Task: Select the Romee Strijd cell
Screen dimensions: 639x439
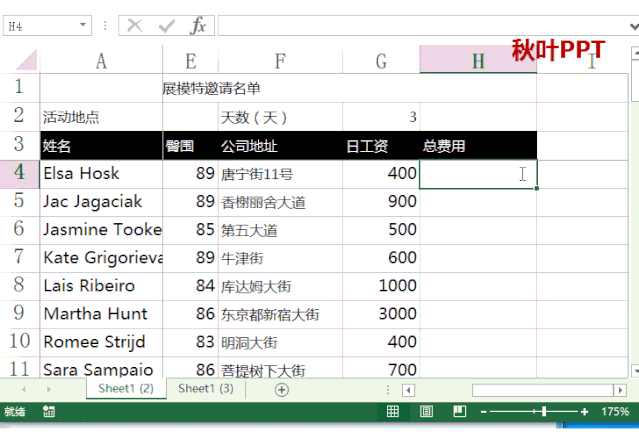Action: click(x=101, y=342)
